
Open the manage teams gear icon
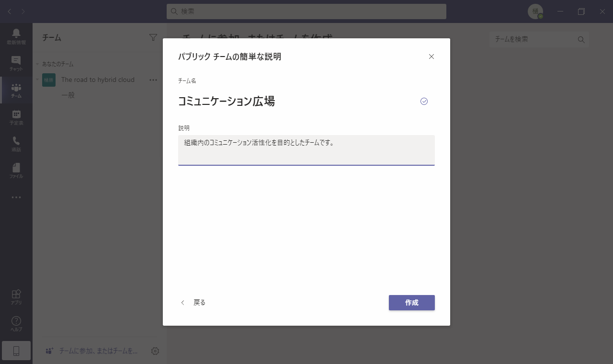155,351
